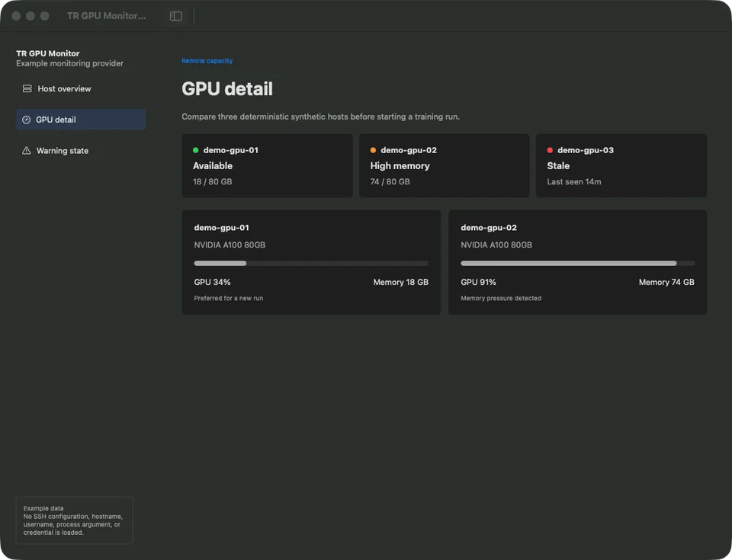This screenshot has height=560, width=732.
Task: Click "Last seen 14m" text
Action: coord(573,182)
